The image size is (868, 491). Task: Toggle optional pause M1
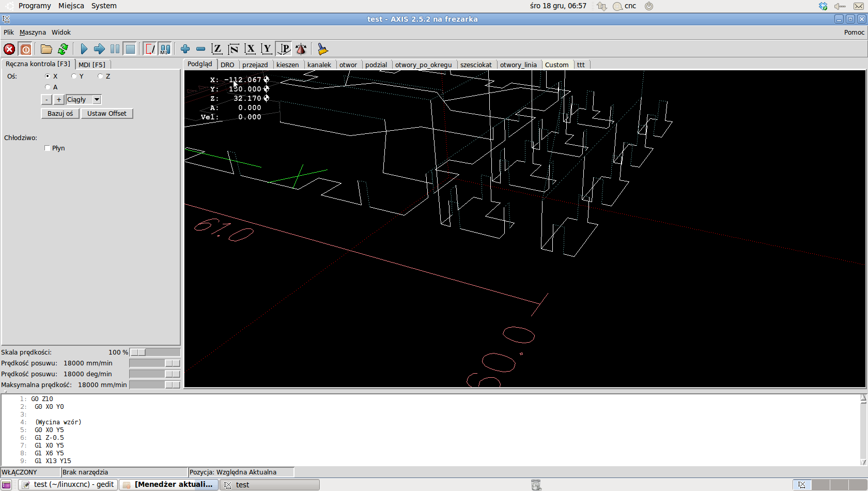pyautogui.click(x=165, y=49)
